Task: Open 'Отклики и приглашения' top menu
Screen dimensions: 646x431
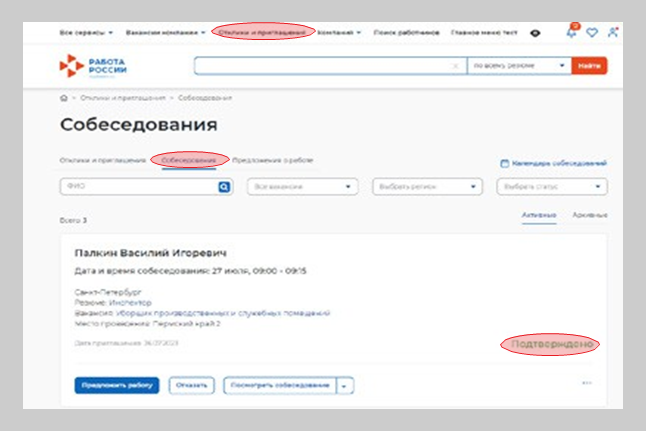Action: (265, 32)
